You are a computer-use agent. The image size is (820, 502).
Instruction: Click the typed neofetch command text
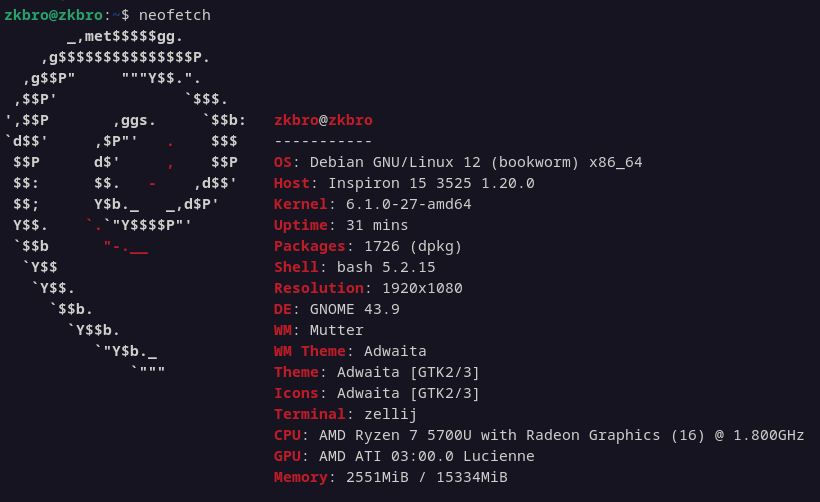(174, 15)
